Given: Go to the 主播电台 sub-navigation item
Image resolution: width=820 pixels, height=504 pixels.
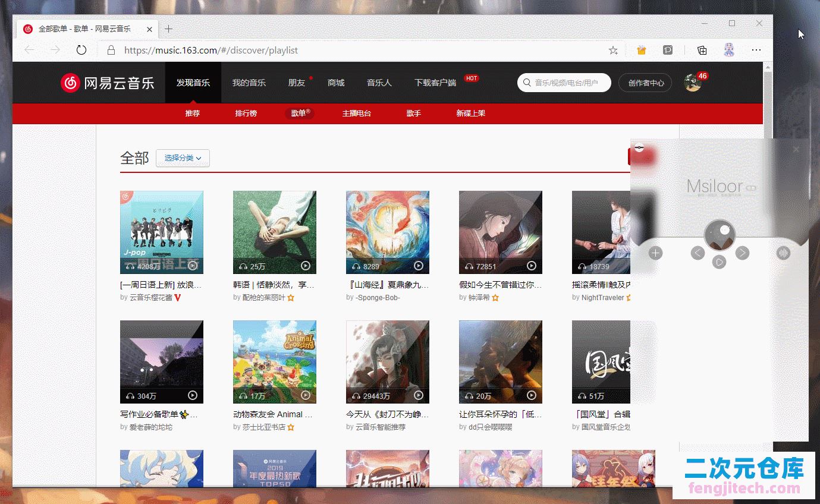Looking at the screenshot, I should coord(357,114).
